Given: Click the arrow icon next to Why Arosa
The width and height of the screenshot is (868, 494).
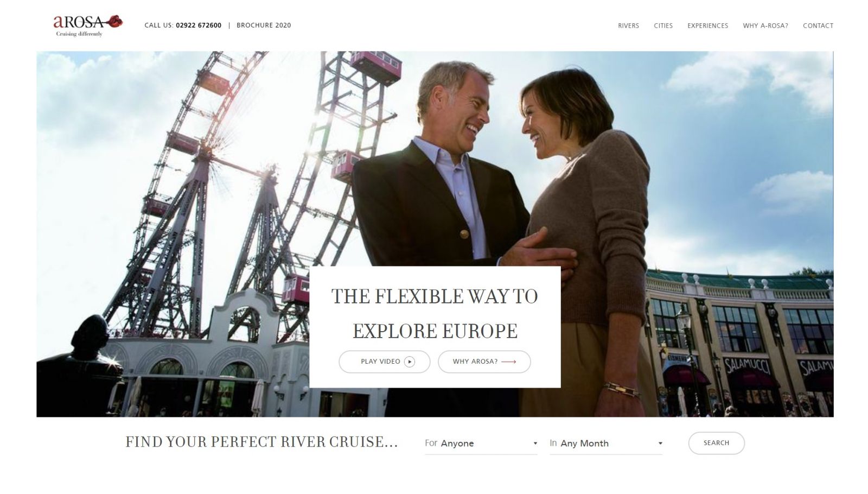Looking at the screenshot, I should [x=508, y=362].
